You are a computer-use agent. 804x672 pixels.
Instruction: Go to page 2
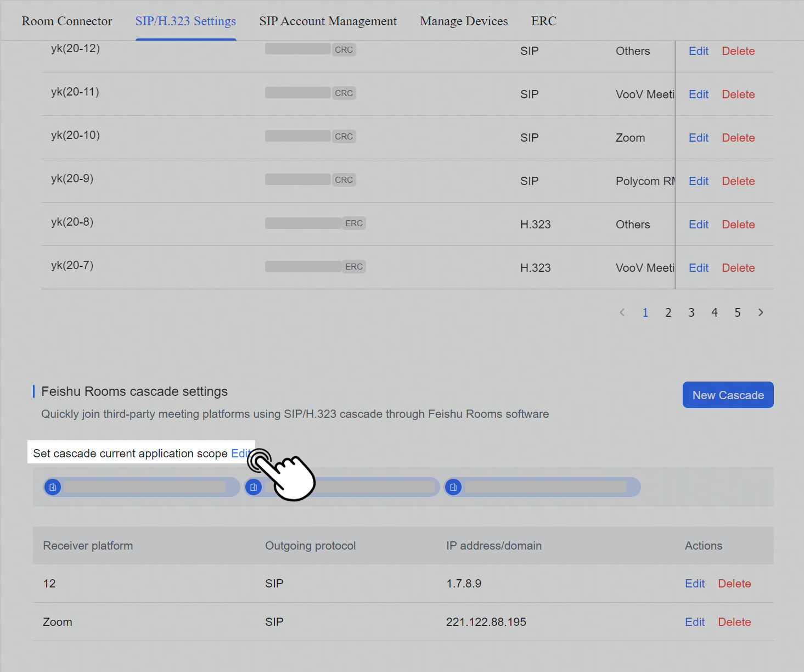click(668, 312)
